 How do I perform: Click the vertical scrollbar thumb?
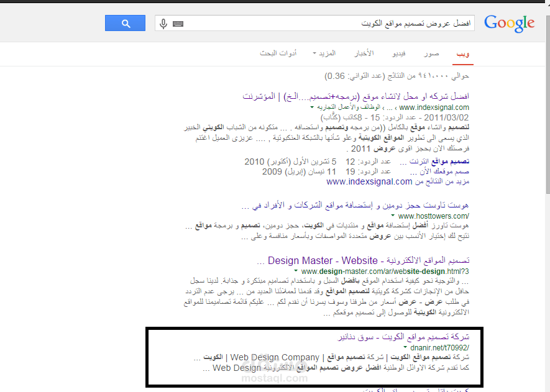[x=548, y=103]
